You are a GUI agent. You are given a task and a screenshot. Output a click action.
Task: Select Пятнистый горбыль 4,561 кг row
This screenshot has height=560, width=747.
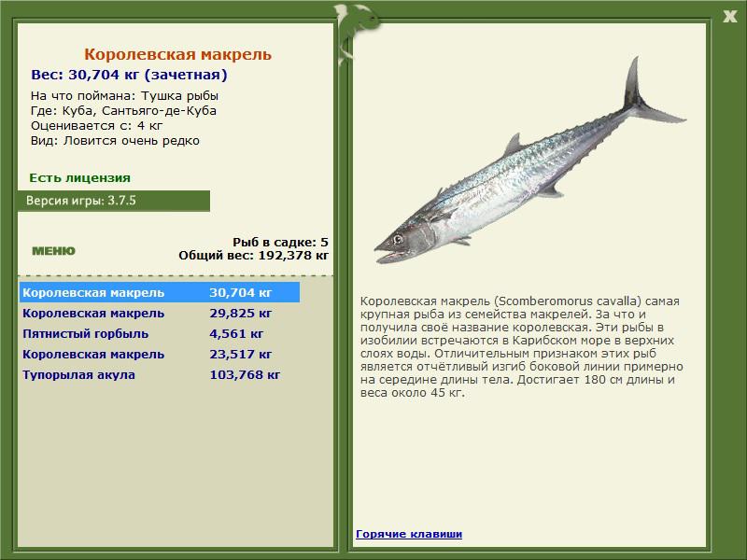(x=160, y=334)
